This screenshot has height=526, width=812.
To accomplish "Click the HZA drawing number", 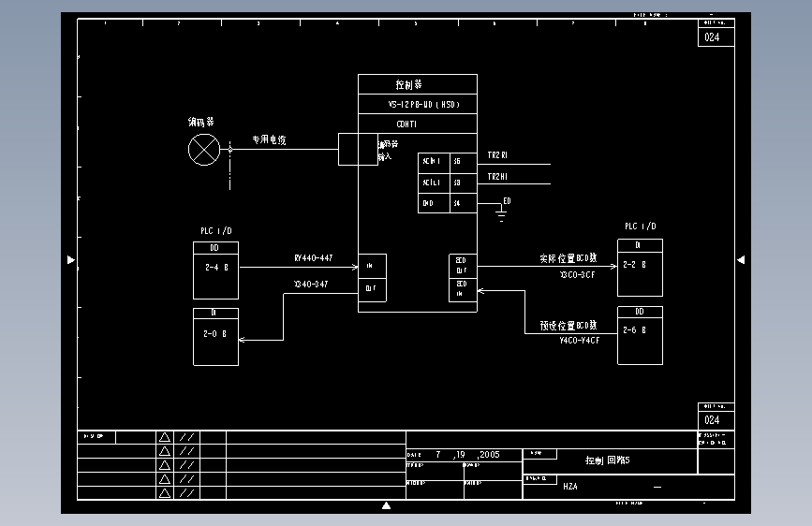I will 570,487.
